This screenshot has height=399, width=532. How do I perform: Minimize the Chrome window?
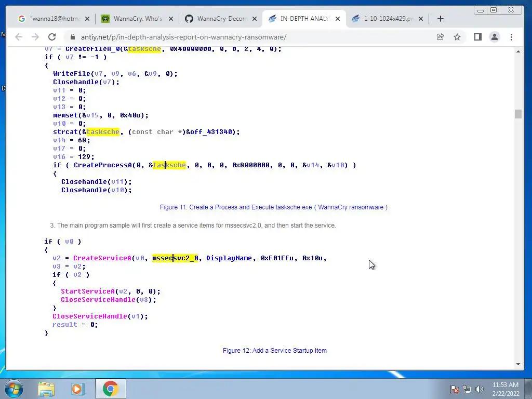pos(481,10)
